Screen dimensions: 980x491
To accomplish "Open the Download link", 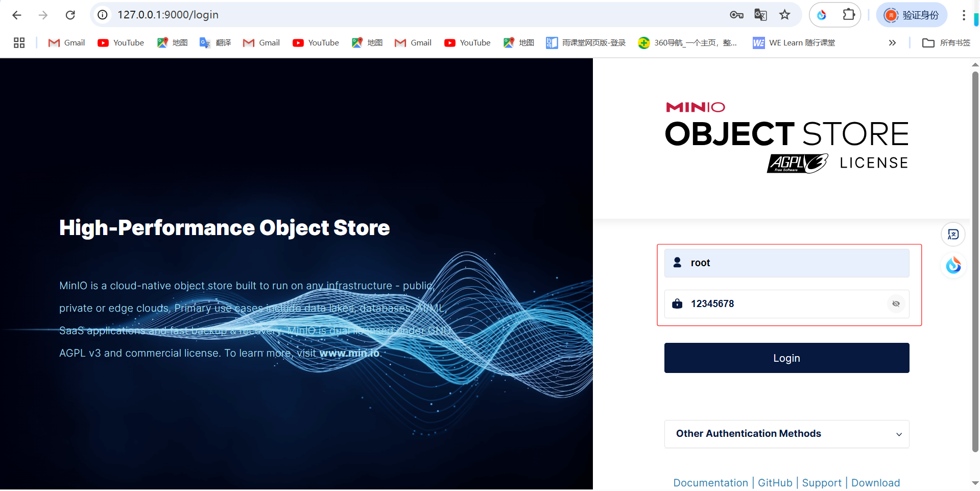I will [x=875, y=483].
